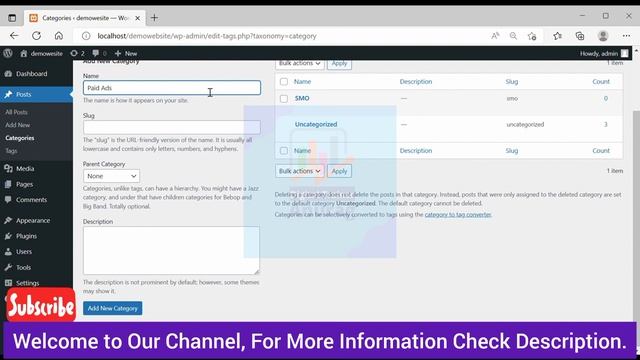Open the SMO category
This screenshot has height=360, width=640.
coord(302,98)
